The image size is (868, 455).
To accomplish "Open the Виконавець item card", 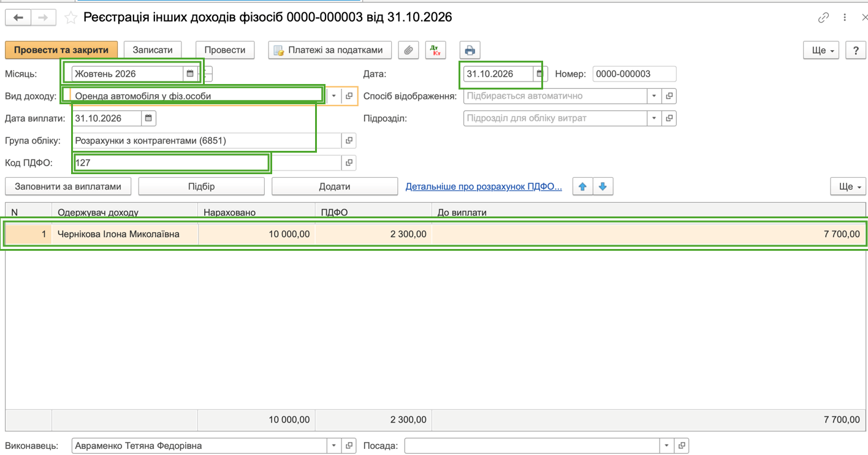I will (349, 446).
